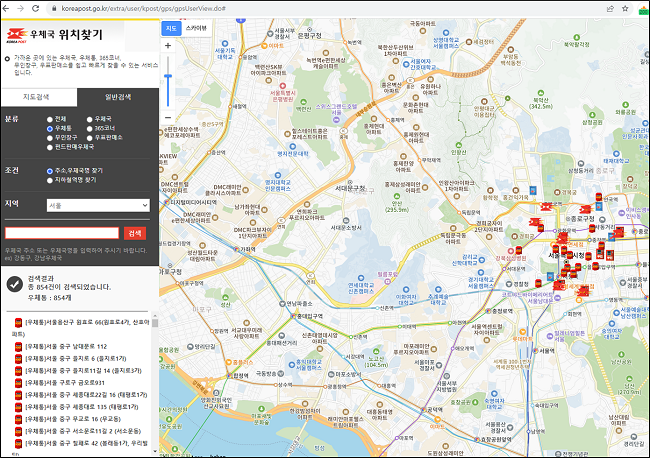The image size is (650, 458).
Task: Reload the koreapost.go.kr page
Action: click(36, 8)
